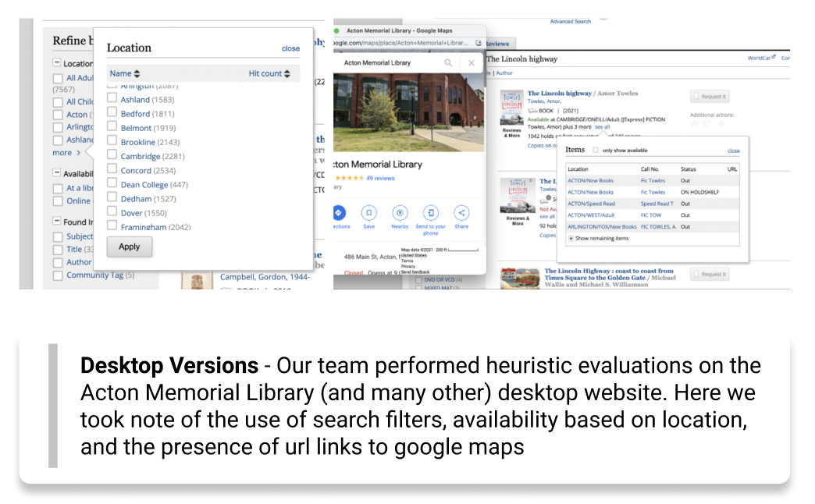Open the Campbell, Gordon, 1944- author link
This screenshot has width=815, height=504.
(265, 277)
